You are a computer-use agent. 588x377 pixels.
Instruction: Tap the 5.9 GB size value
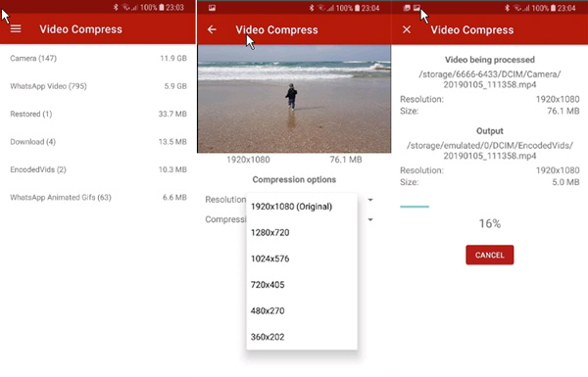(175, 86)
